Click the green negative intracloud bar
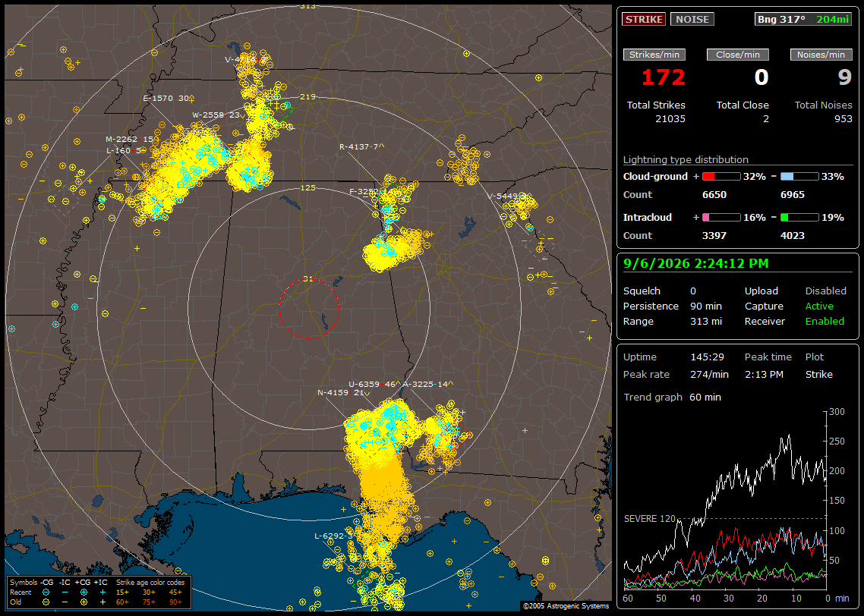 click(799, 218)
